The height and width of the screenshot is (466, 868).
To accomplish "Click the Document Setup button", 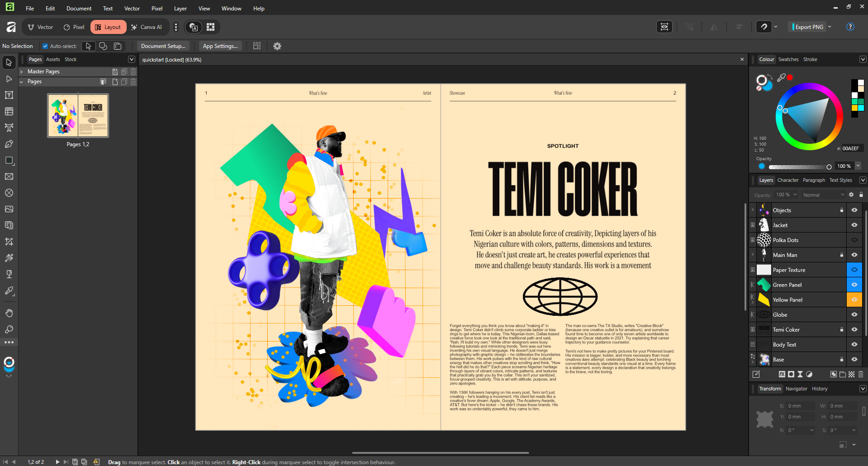I will (x=163, y=46).
